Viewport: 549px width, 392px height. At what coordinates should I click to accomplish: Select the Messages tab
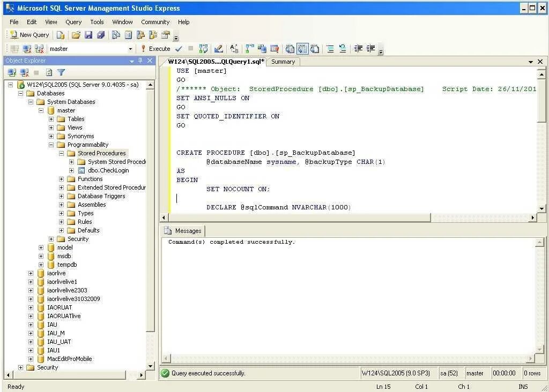pos(184,231)
